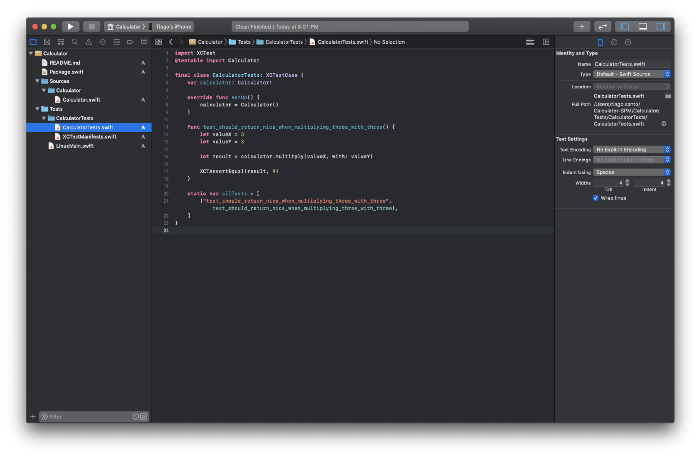Click CalculatorTests folder in the jump bar
The image size is (700, 457).
tap(284, 42)
